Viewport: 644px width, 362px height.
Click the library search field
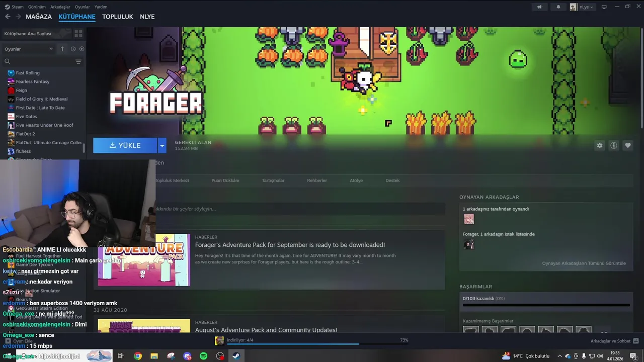tap(39, 61)
